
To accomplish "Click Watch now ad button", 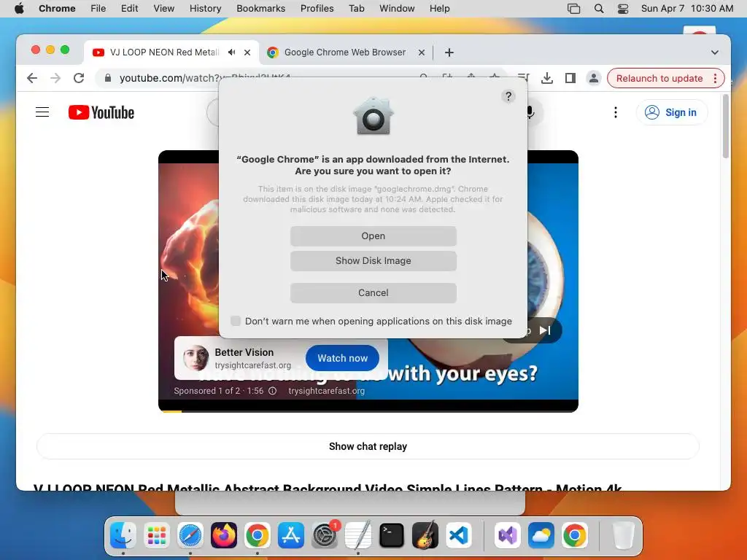I will 343,358.
